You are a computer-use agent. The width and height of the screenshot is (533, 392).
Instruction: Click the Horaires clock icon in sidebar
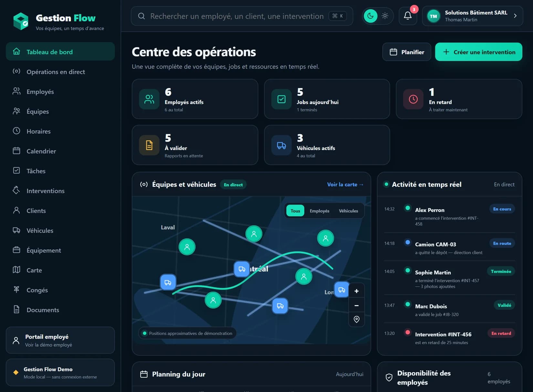(16, 131)
